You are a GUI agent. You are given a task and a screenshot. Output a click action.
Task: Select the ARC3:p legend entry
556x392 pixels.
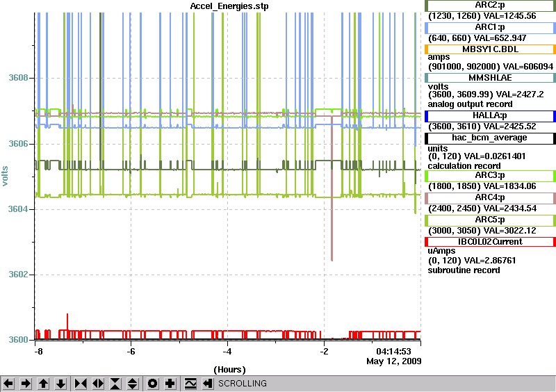(490, 176)
